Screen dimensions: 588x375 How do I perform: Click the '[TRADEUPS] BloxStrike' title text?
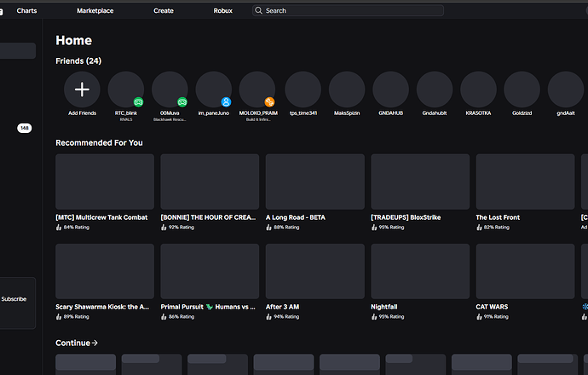[x=406, y=217]
